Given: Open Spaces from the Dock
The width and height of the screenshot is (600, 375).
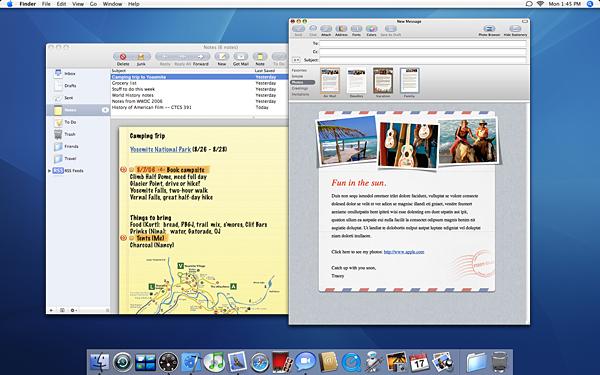Looking at the screenshot, I should click(145, 362).
